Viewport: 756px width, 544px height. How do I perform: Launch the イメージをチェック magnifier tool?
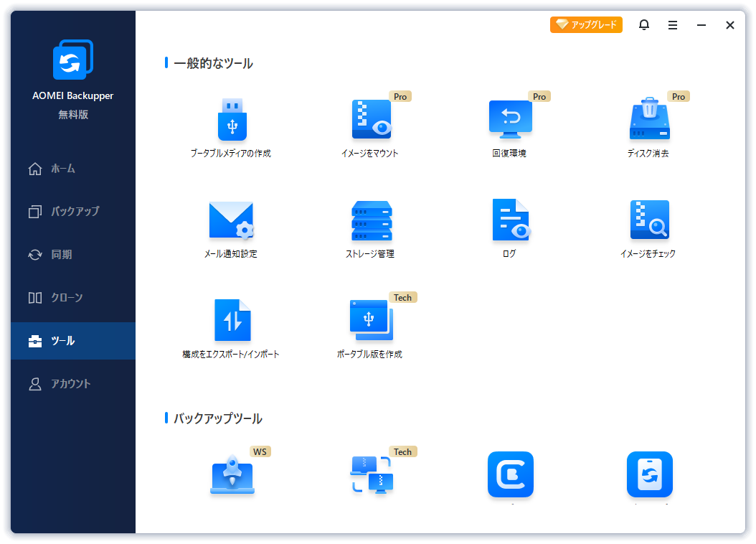pos(649,220)
